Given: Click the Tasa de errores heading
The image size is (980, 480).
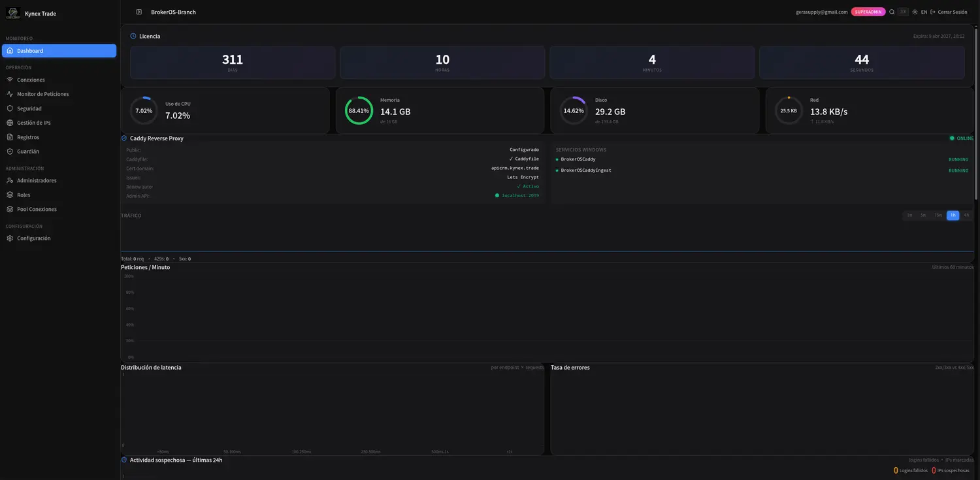Looking at the screenshot, I should 570,368.
